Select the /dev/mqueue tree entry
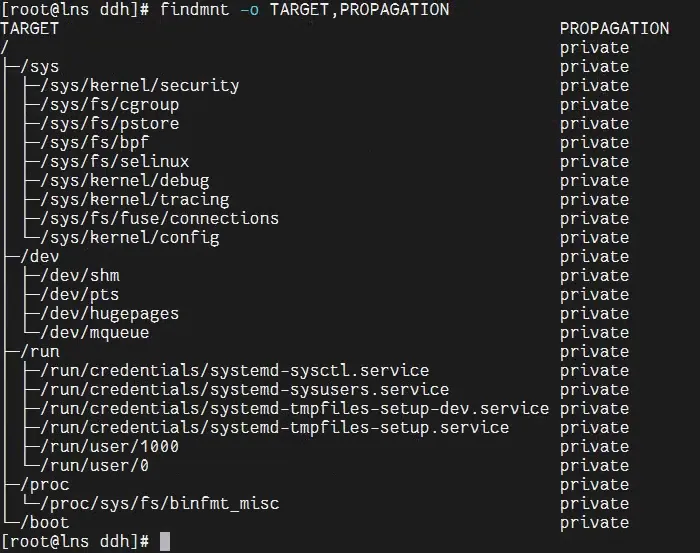Image resolution: width=700 pixels, height=553 pixels. [x=94, y=333]
